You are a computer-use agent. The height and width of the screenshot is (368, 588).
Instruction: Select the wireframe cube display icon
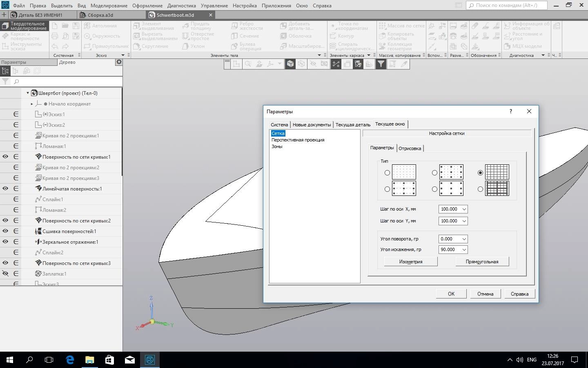pos(301,64)
